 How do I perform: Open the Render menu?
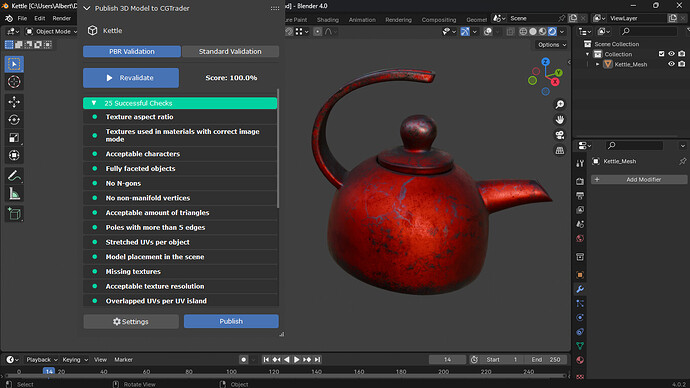(x=62, y=18)
